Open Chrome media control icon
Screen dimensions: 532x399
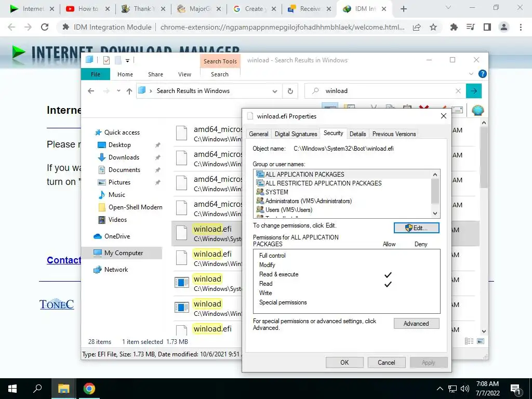pyautogui.click(x=471, y=27)
